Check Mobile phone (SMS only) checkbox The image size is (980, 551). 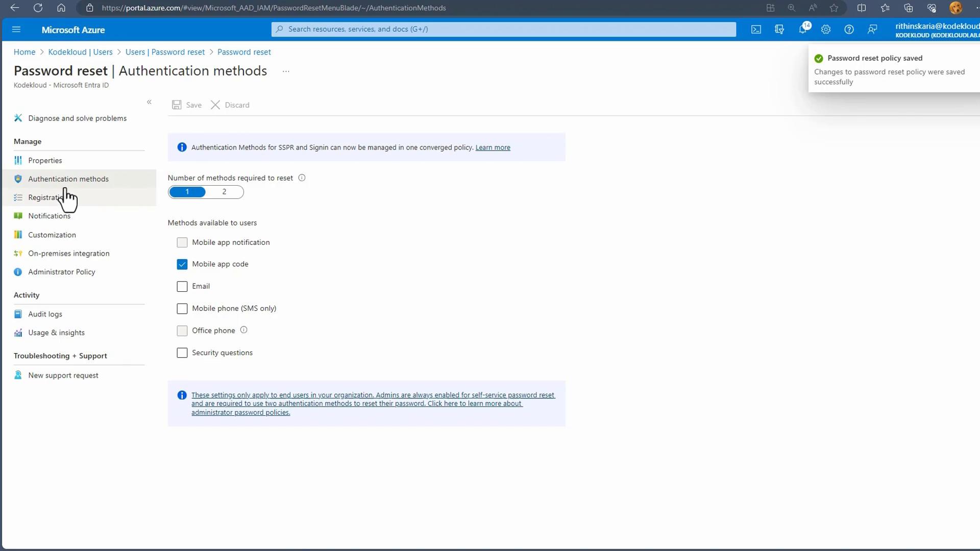pyautogui.click(x=182, y=309)
